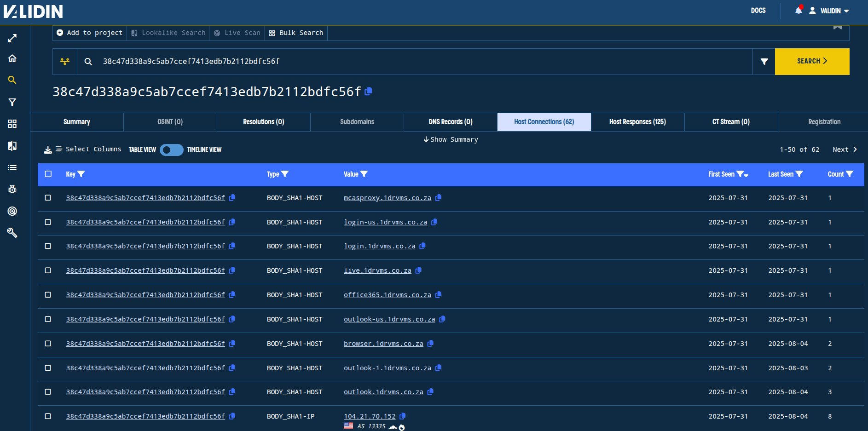Open search filter funnel dropdown
This screenshot has width=868, height=431.
click(764, 61)
